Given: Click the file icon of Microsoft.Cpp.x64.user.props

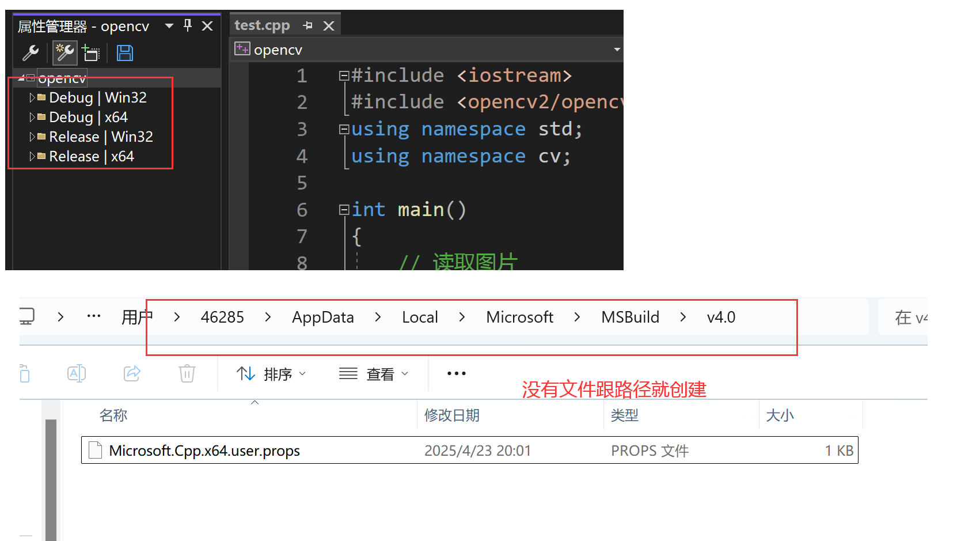Looking at the screenshot, I should coord(96,451).
